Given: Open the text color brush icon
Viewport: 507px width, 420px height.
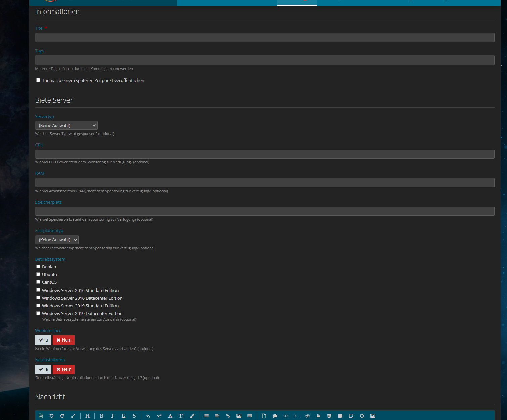Looking at the screenshot, I should click(192, 416).
